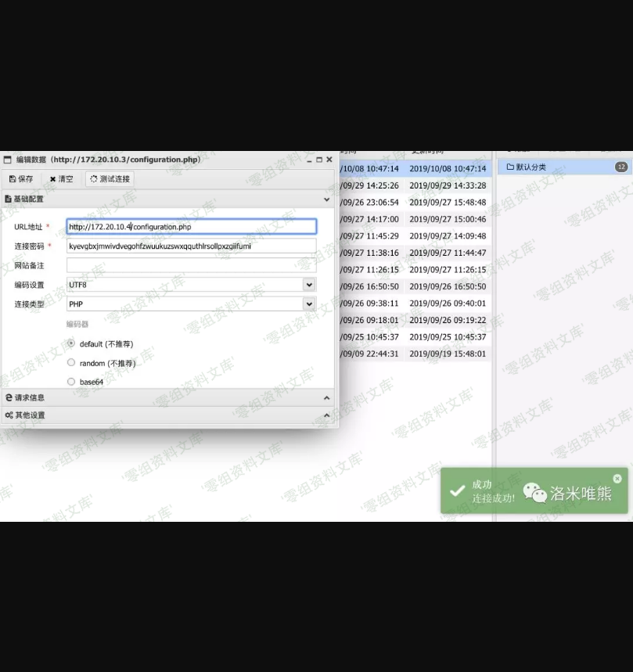Dismiss the 连接成功 success notification

(x=617, y=478)
